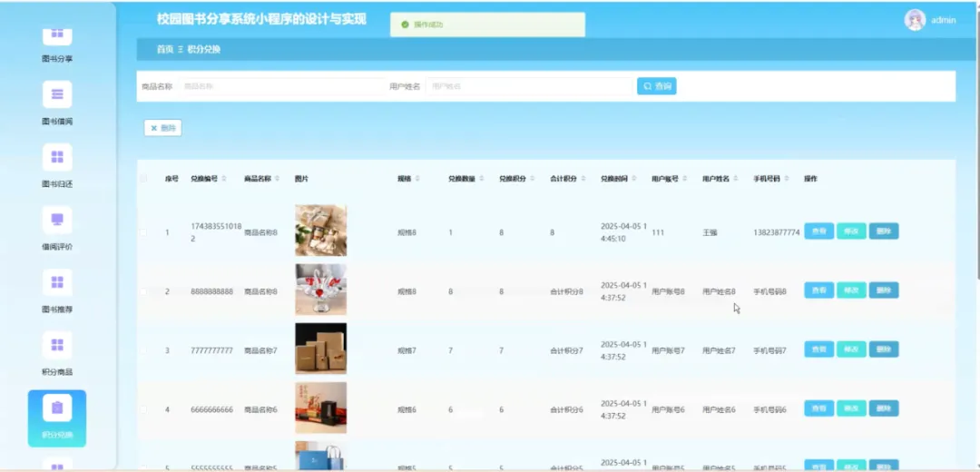Check the row 1 checkbox (1743835510182)
Viewport: 980px width, 472px height.
click(143, 232)
